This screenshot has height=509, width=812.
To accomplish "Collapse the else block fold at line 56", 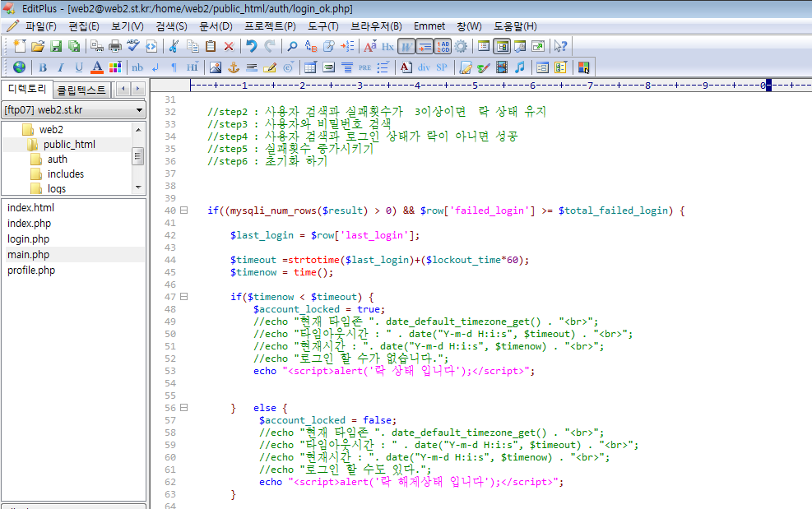I will 183,408.
